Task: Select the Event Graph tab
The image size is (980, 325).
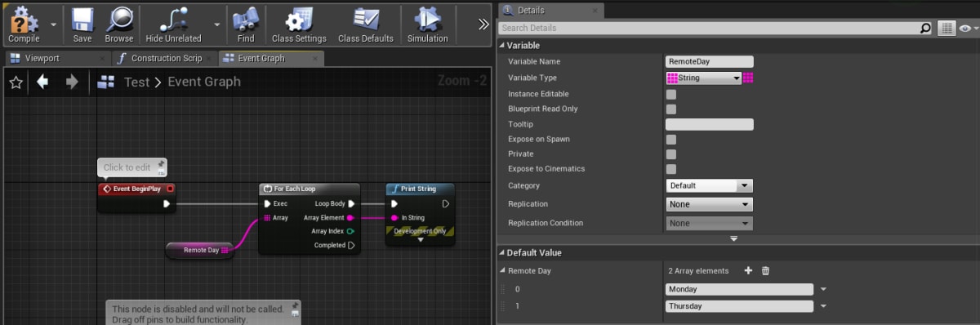Action: pos(261,59)
